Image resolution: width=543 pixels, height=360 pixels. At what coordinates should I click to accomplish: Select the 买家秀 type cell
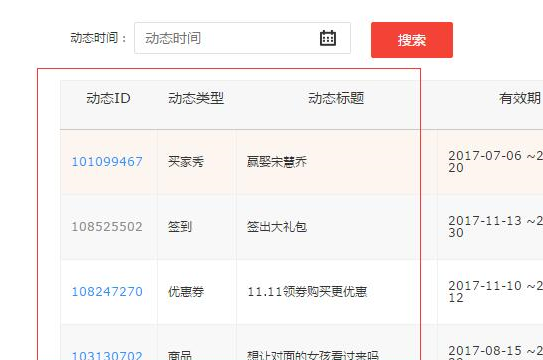[x=186, y=162]
